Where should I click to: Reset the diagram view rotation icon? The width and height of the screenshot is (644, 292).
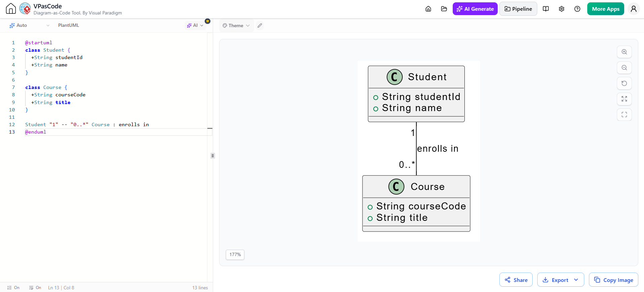pyautogui.click(x=624, y=83)
